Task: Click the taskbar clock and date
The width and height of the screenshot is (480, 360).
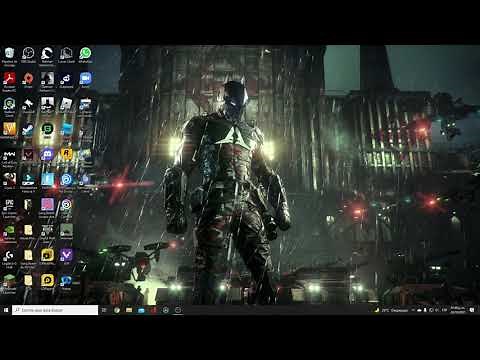Action: [x=458, y=310]
